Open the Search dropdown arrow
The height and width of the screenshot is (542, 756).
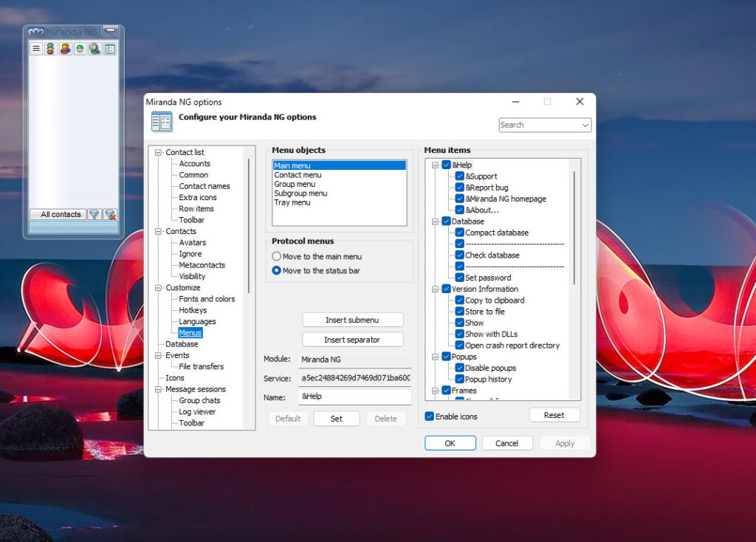pyautogui.click(x=585, y=125)
